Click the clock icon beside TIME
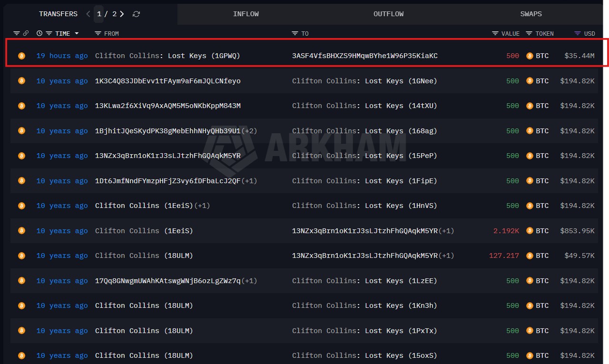This screenshot has width=609, height=364. (x=39, y=33)
